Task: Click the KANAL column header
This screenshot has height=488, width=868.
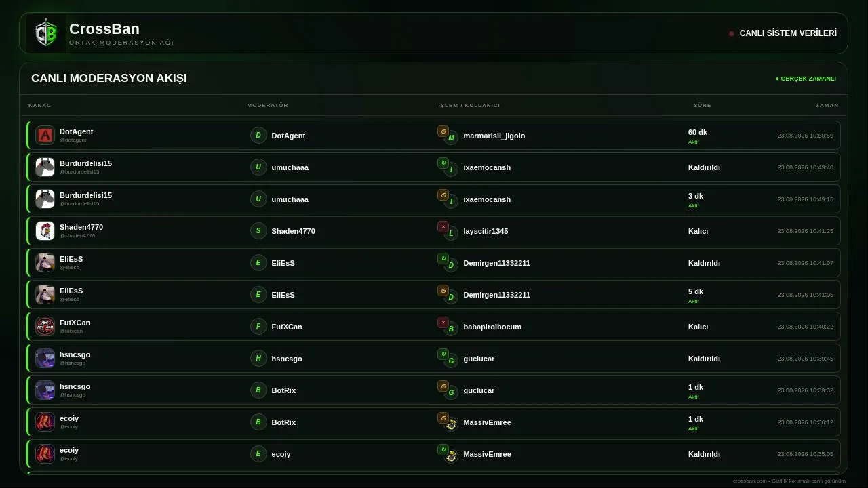Action: 39,105
